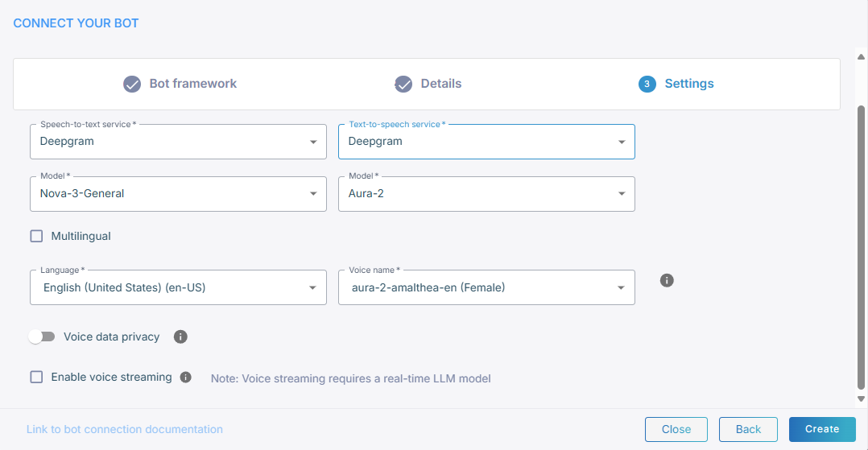Click info icon next to Voice name
The image size is (868, 450).
[x=667, y=280]
